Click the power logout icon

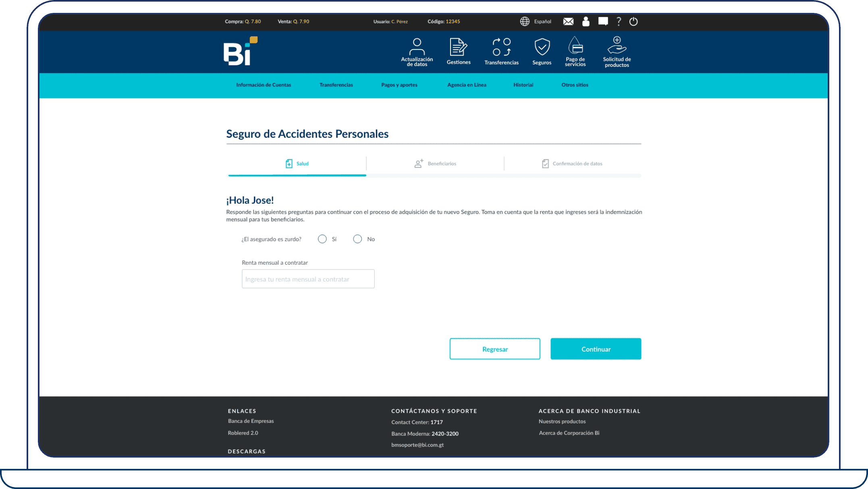[633, 21]
